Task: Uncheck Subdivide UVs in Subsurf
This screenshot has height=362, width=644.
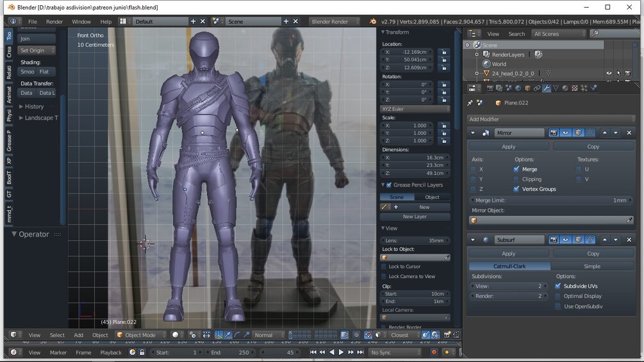Action: pos(558,286)
